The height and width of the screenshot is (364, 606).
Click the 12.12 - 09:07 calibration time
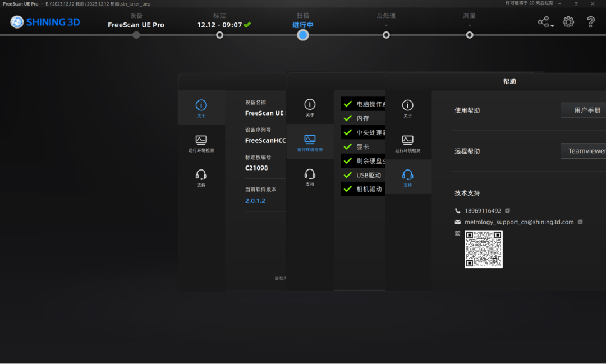(x=219, y=25)
